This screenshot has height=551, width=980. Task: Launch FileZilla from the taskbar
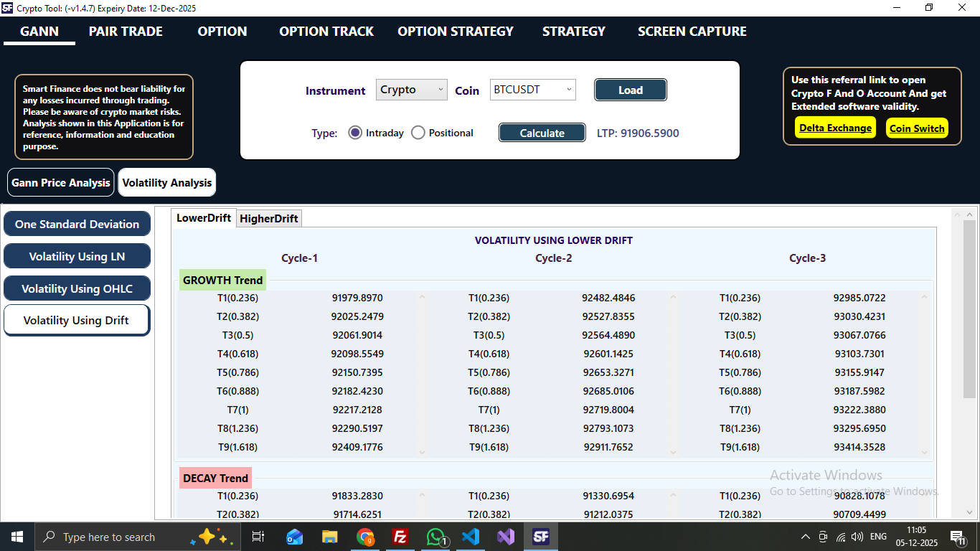coord(400,536)
